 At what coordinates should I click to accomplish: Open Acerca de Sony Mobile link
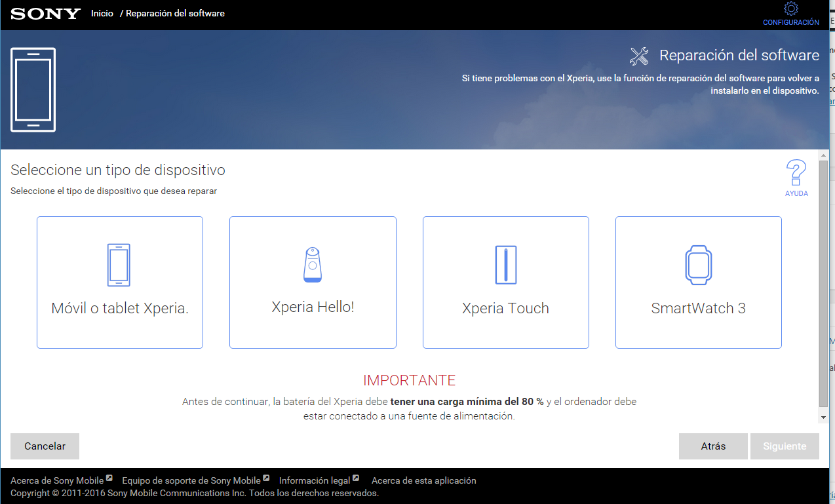tap(58, 480)
